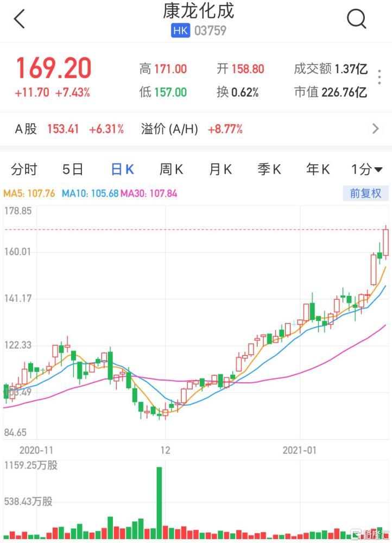Select the 周K tab
The height and width of the screenshot is (543, 392).
pos(171,169)
